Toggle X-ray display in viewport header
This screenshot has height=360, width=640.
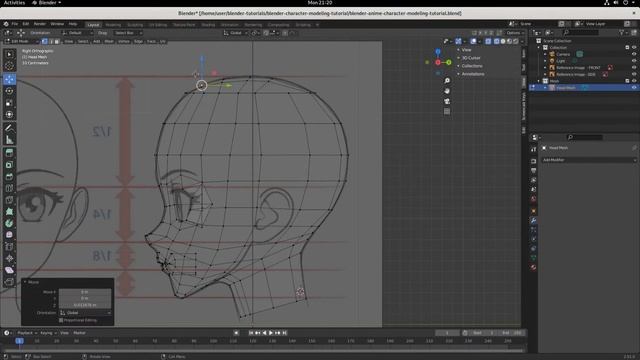tap(488, 41)
